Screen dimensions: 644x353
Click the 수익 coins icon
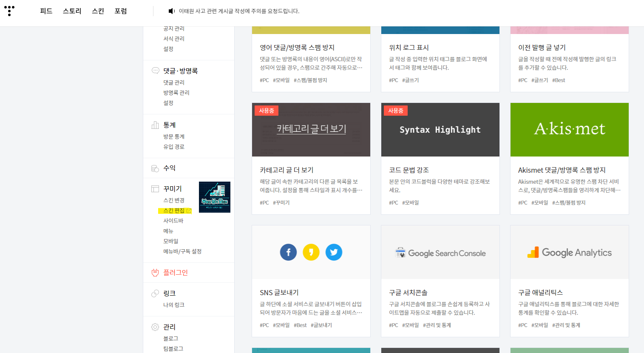tap(155, 168)
